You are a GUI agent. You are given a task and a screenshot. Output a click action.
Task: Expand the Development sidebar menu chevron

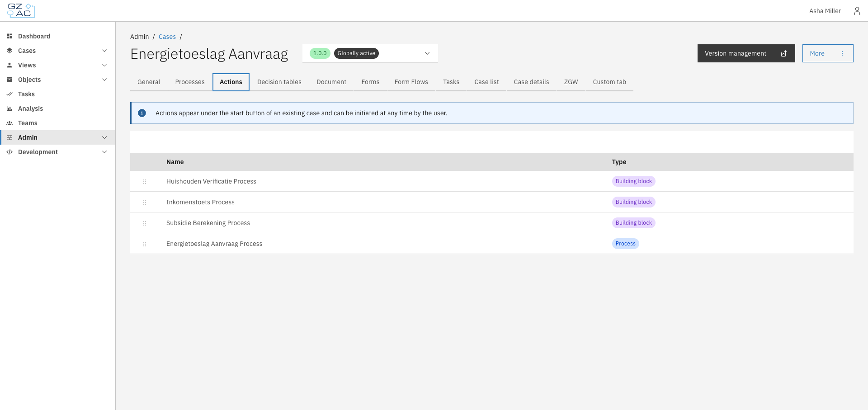[104, 152]
